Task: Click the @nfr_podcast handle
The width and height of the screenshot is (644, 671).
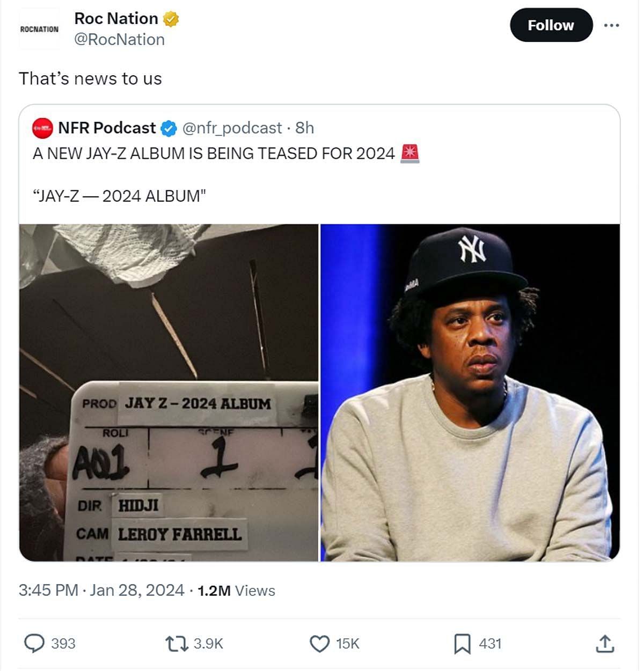Action: 232,128
